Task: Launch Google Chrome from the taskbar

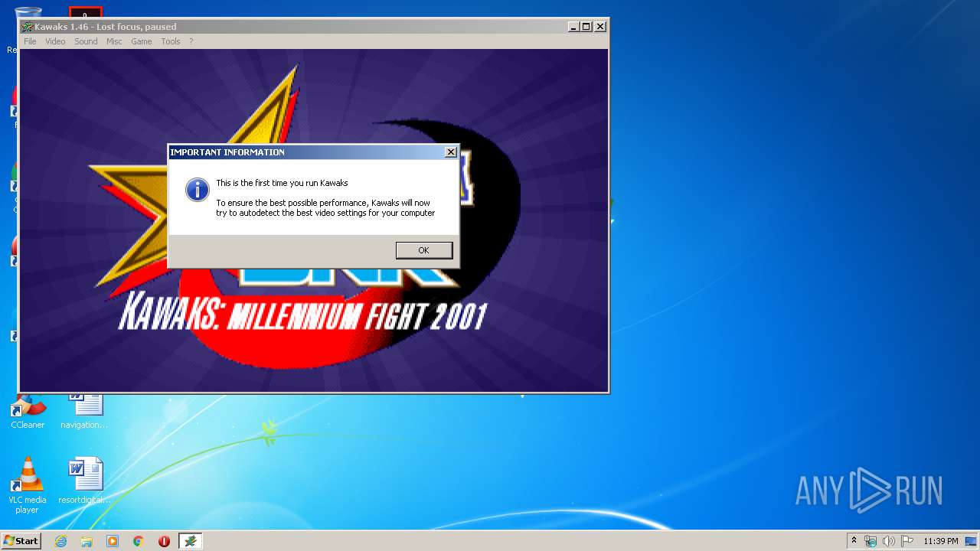Action: pyautogui.click(x=139, y=541)
